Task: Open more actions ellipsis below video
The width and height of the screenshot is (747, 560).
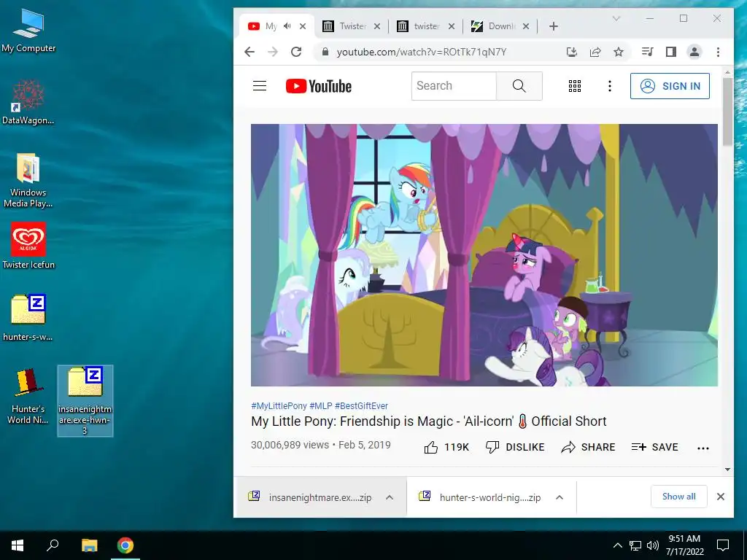Action: [x=703, y=448]
